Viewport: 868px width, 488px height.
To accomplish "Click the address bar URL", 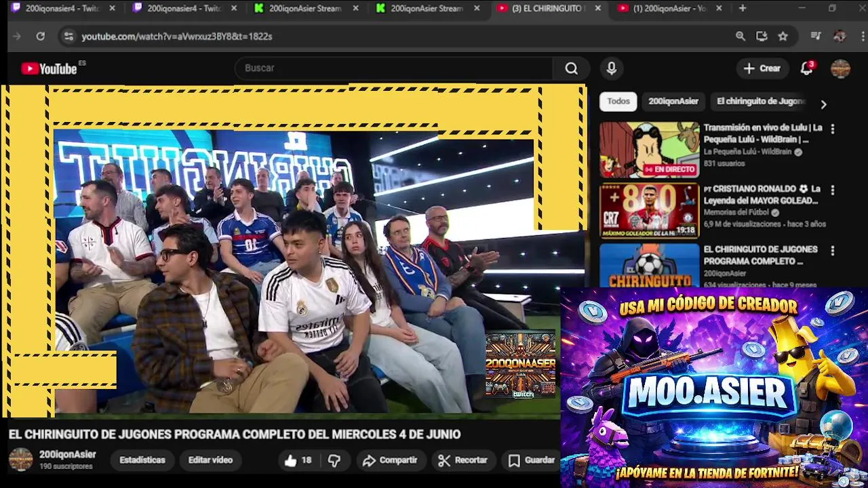I will (x=176, y=36).
